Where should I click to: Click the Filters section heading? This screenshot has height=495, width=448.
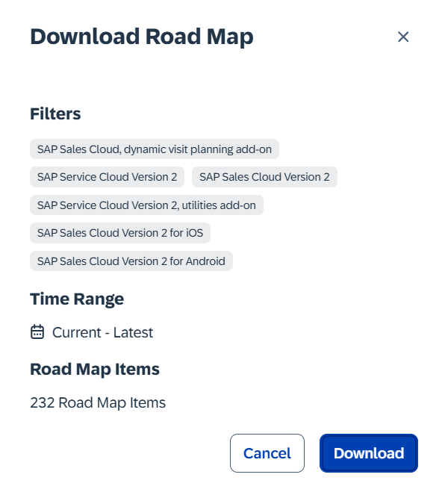[x=55, y=113]
